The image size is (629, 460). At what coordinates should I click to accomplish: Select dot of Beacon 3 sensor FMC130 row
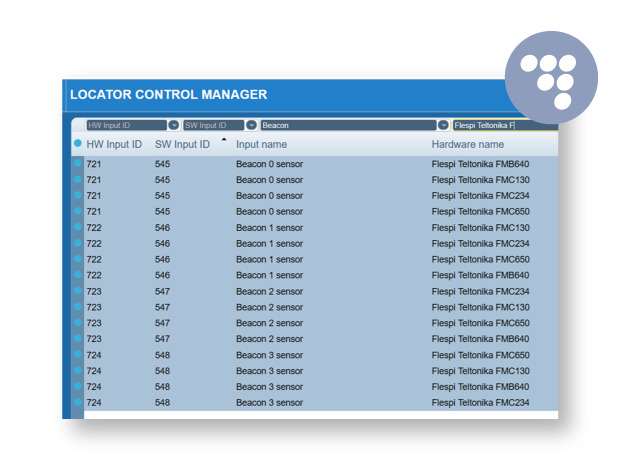[x=78, y=371]
